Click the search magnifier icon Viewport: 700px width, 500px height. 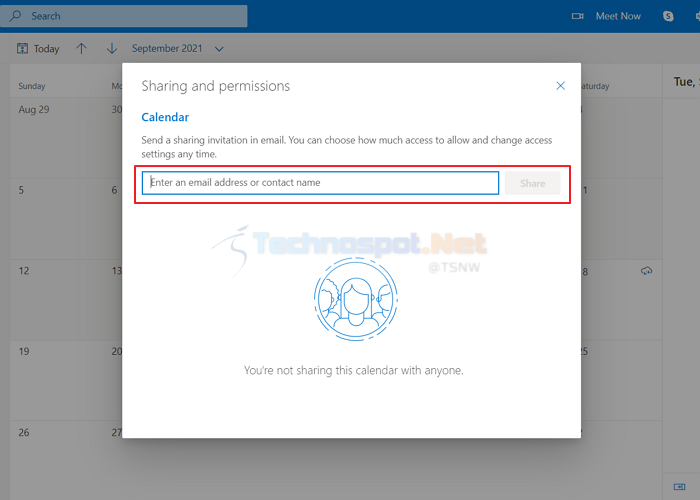(x=15, y=16)
